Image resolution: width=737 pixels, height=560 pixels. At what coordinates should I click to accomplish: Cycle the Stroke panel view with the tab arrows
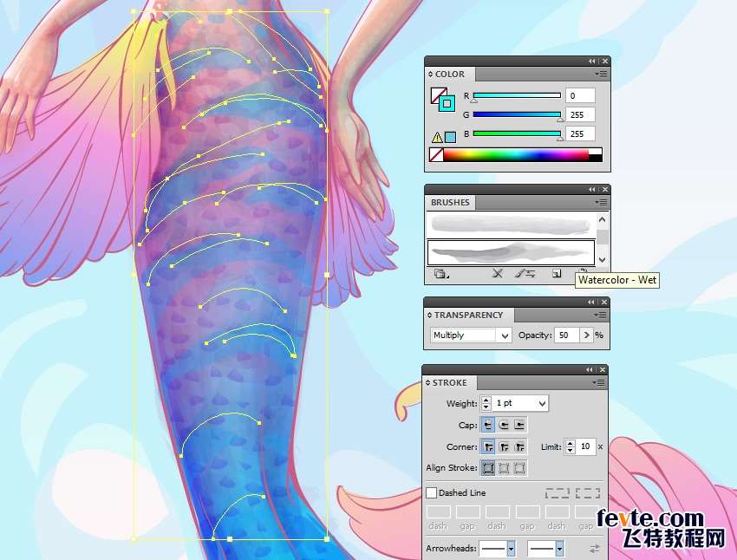pyautogui.click(x=427, y=383)
